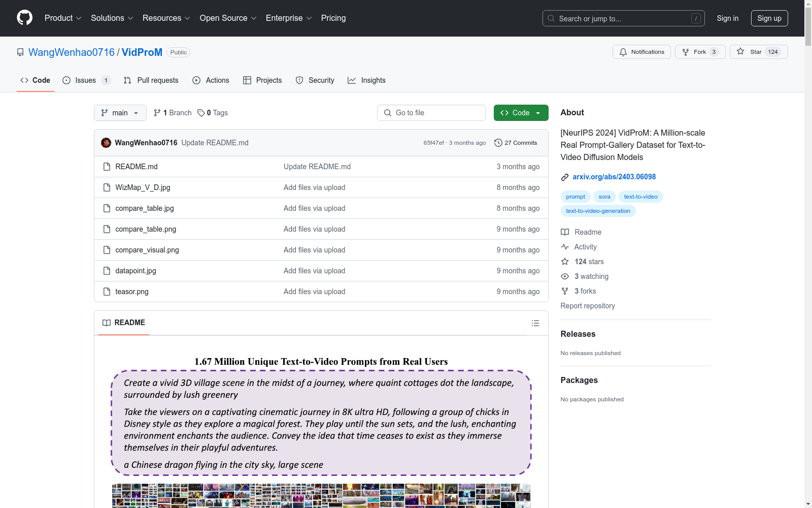Switch to the Code tab

click(36, 80)
